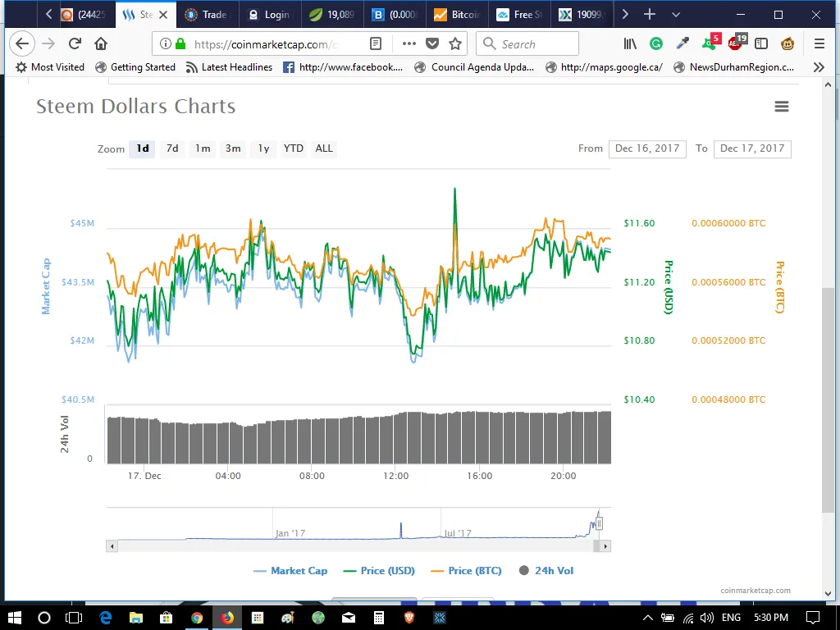Image resolution: width=840 pixels, height=630 pixels.
Task: Click navigator scrollbar left arrow
Action: pyautogui.click(x=112, y=546)
